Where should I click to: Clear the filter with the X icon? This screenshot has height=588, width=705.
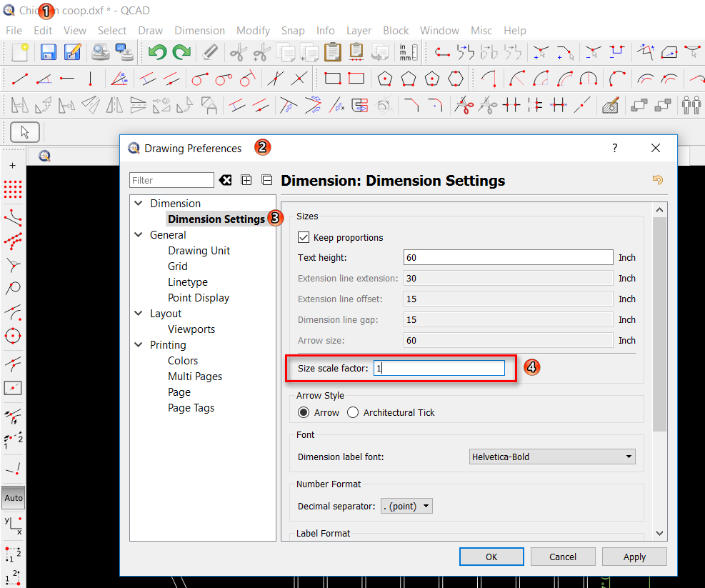point(226,180)
